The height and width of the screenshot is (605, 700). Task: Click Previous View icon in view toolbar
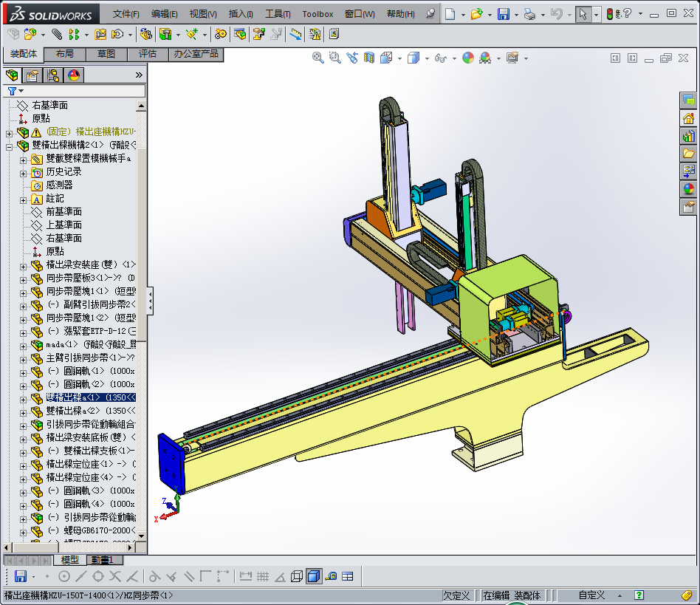351,58
